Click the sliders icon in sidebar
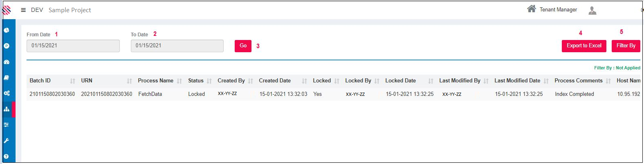Viewport: 644px width, 164px height. (x=7, y=125)
